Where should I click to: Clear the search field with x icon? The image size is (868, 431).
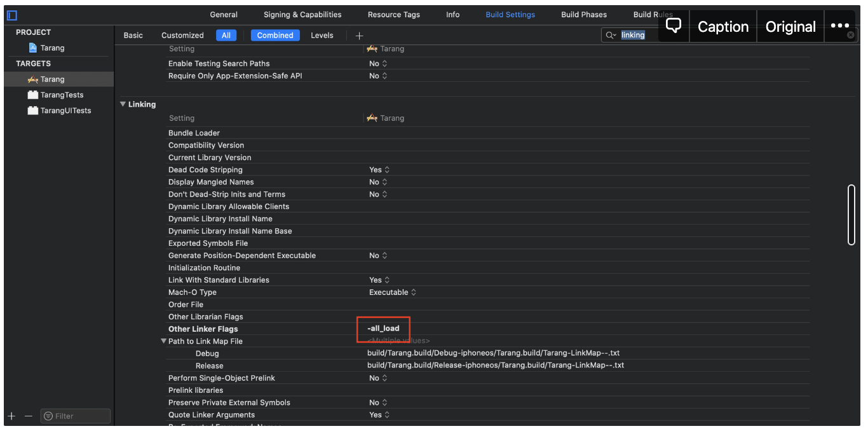tap(851, 36)
